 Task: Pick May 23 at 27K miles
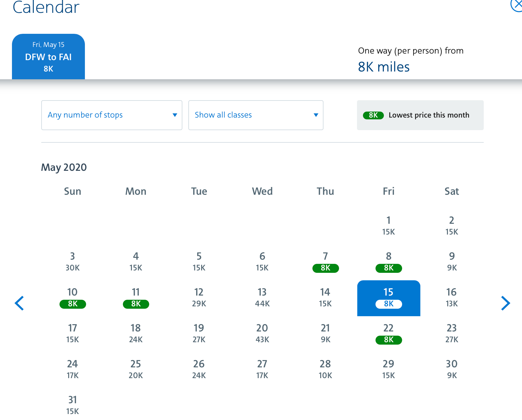(452, 334)
